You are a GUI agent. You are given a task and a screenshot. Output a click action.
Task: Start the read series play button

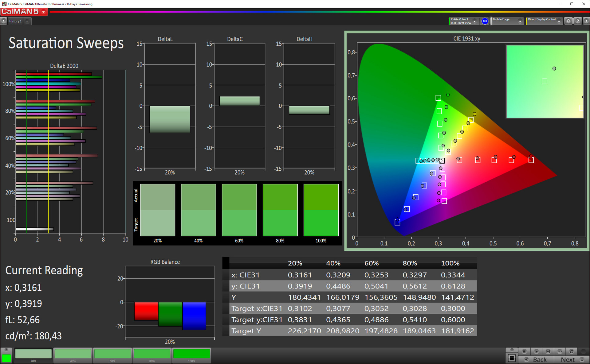[x=536, y=351]
